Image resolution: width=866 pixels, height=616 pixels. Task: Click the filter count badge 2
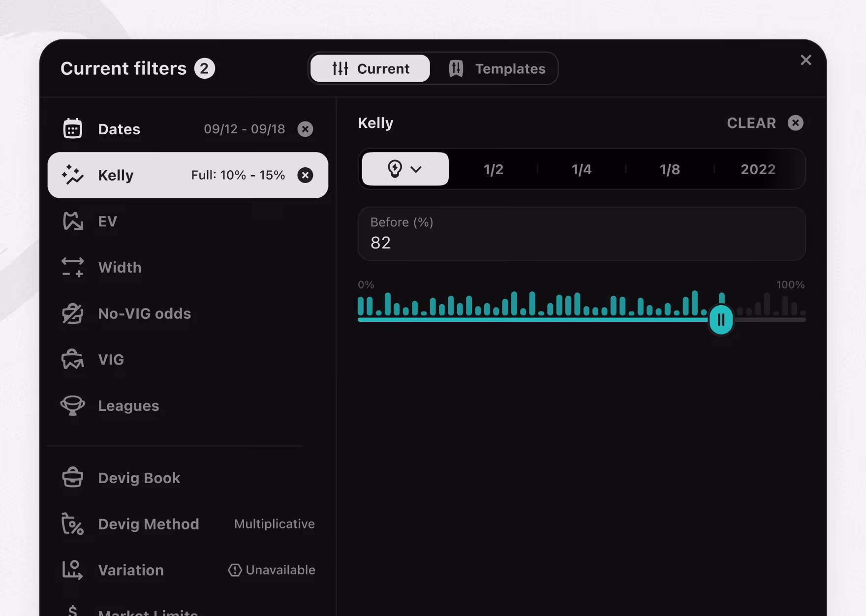pyautogui.click(x=204, y=68)
